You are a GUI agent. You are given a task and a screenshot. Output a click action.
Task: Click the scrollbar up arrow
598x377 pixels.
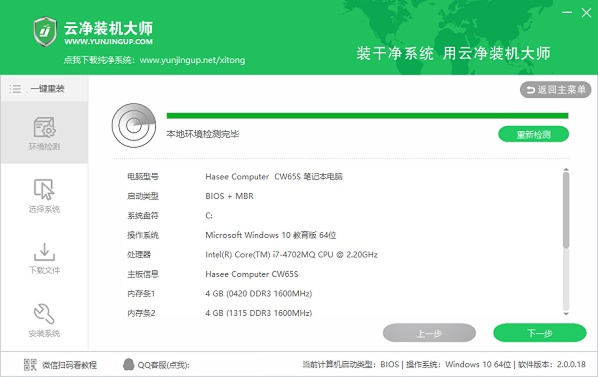[x=566, y=169]
